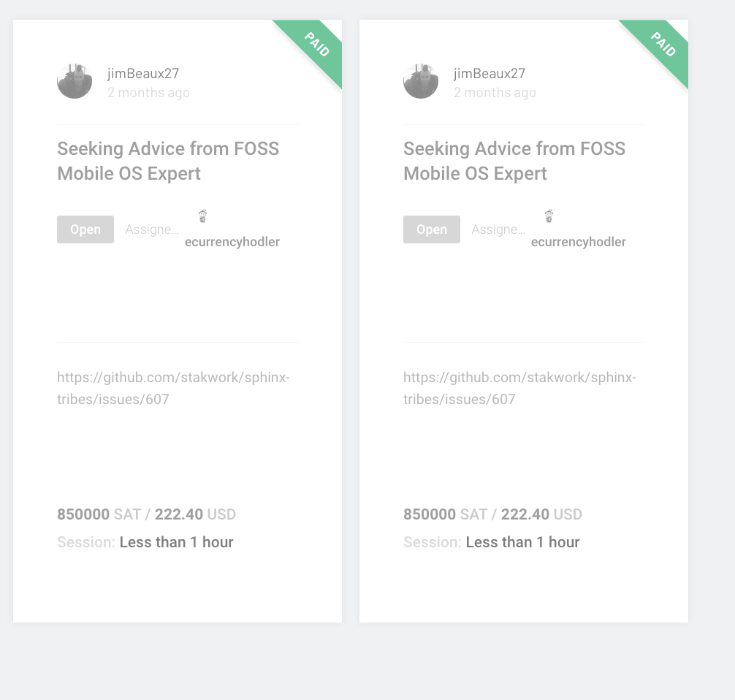Open the GitHub issue link on the right card
The width and height of the screenshot is (735, 700).
click(x=519, y=388)
